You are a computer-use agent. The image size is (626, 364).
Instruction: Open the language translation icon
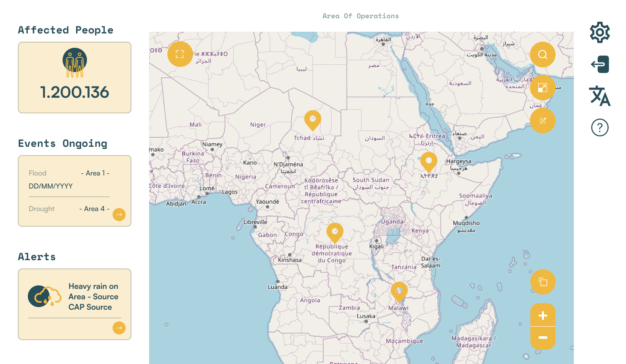[x=600, y=96]
